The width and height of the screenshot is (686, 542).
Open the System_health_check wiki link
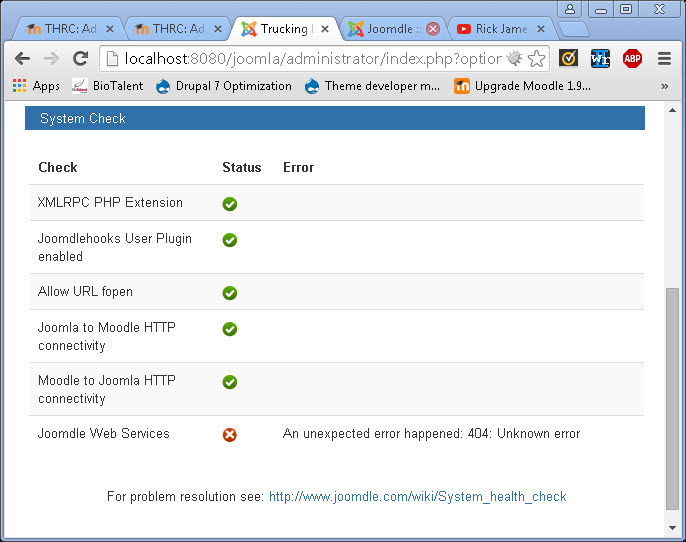[417, 497]
